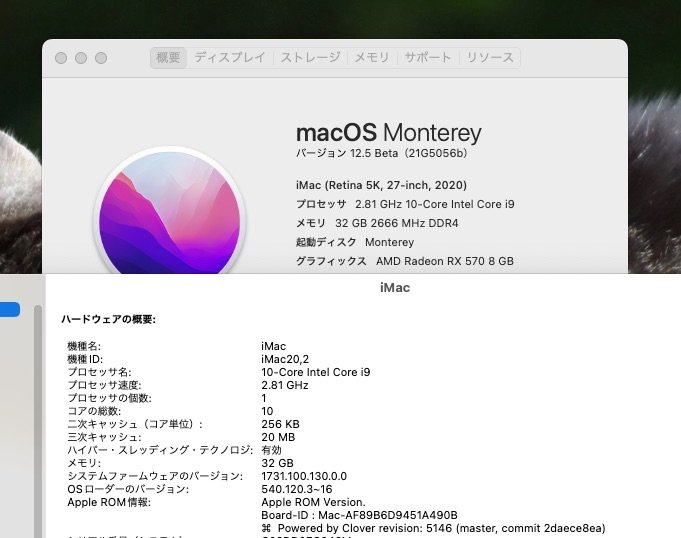Image resolution: width=681 pixels, height=538 pixels.
Task: Zoom the About This Mac window
Action: pos(101,58)
